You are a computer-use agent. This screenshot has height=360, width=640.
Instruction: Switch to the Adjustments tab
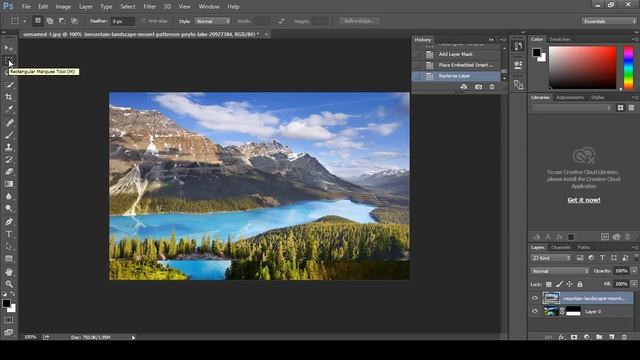point(570,98)
